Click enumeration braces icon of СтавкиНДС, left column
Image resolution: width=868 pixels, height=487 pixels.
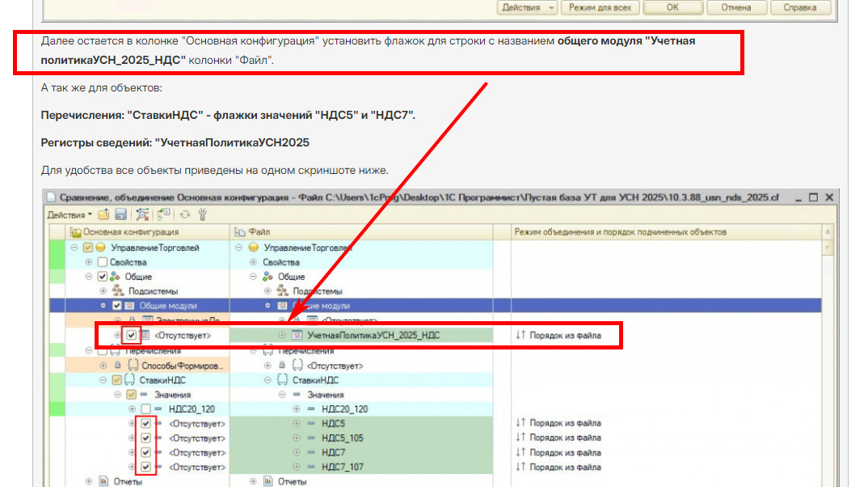point(129,380)
